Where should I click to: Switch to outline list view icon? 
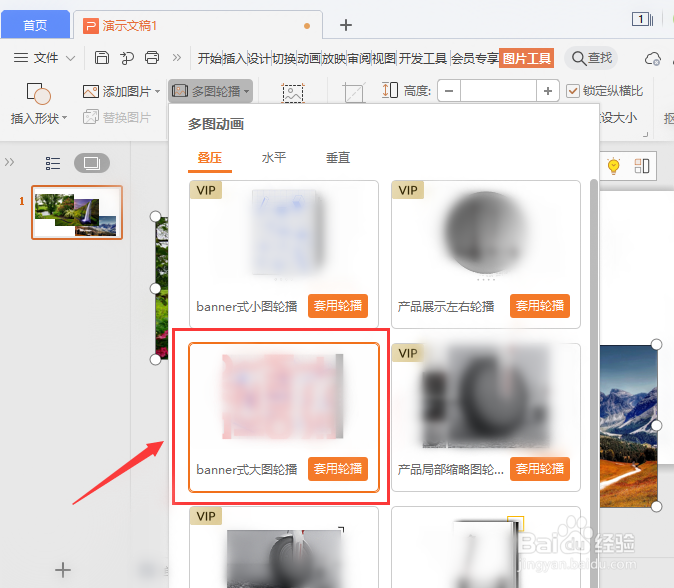(53, 163)
